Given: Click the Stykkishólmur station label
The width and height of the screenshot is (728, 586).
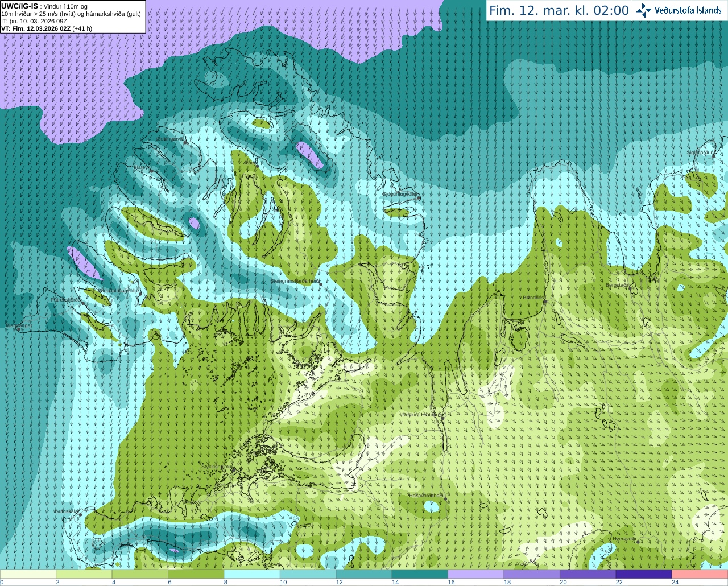Looking at the screenshot, I should (x=217, y=466).
